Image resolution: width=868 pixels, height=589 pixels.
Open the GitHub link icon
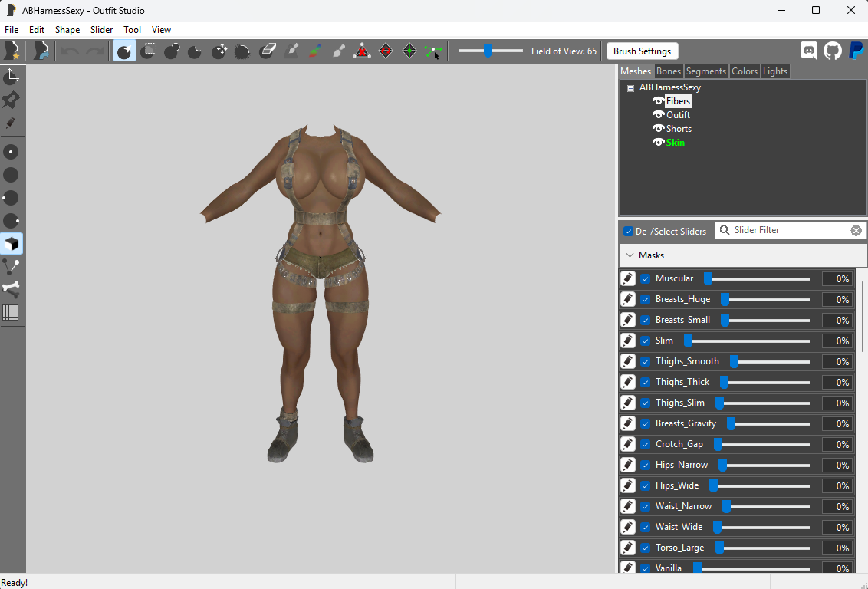(833, 51)
